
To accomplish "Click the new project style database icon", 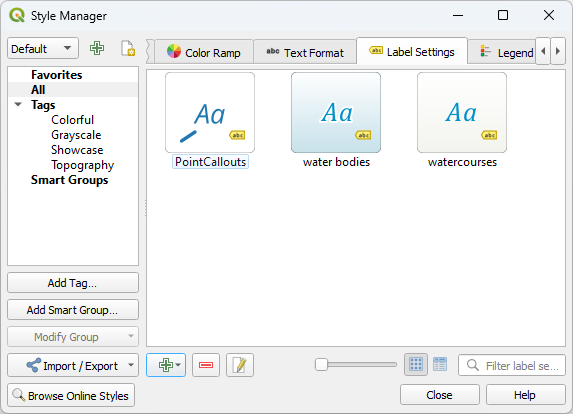I will 128,48.
